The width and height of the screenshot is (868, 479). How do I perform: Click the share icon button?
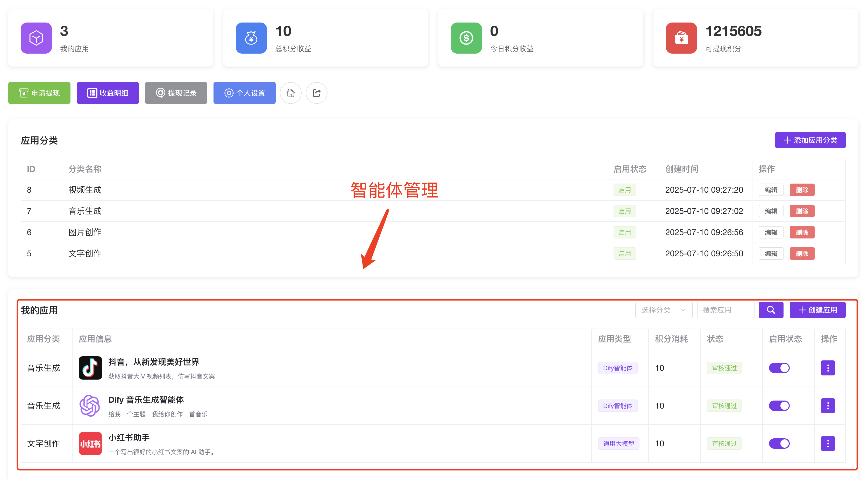[316, 93]
